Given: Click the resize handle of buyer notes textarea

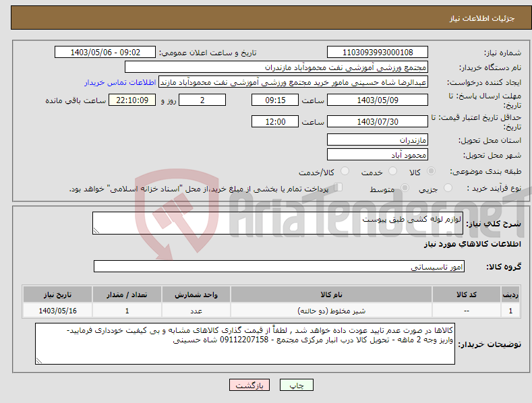Looking at the screenshot, I should point(39,361).
